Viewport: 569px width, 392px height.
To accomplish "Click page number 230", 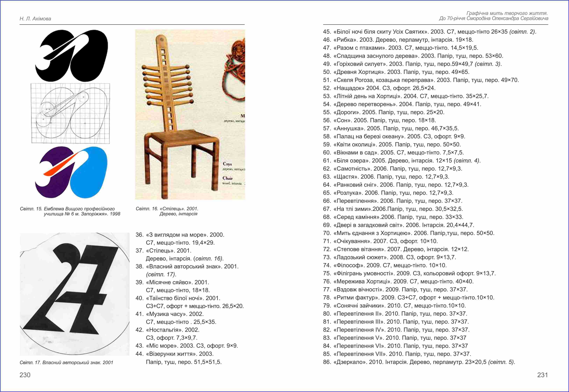I will (25, 375).
